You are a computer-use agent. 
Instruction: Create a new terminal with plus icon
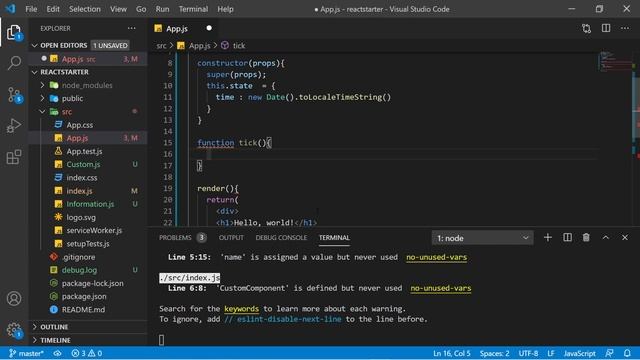coord(548,238)
